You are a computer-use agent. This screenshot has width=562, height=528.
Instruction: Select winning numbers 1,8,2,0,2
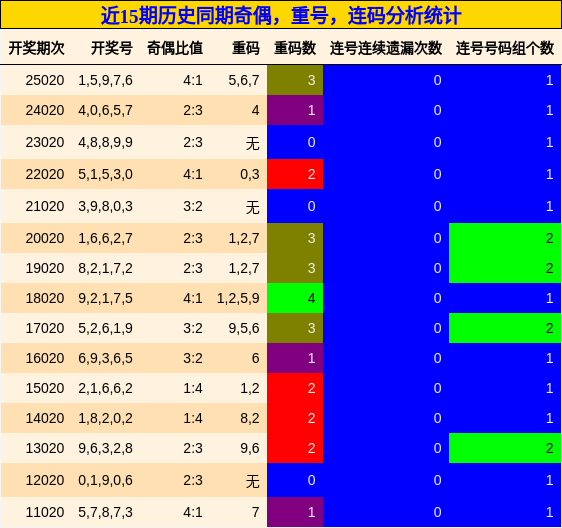105,418
